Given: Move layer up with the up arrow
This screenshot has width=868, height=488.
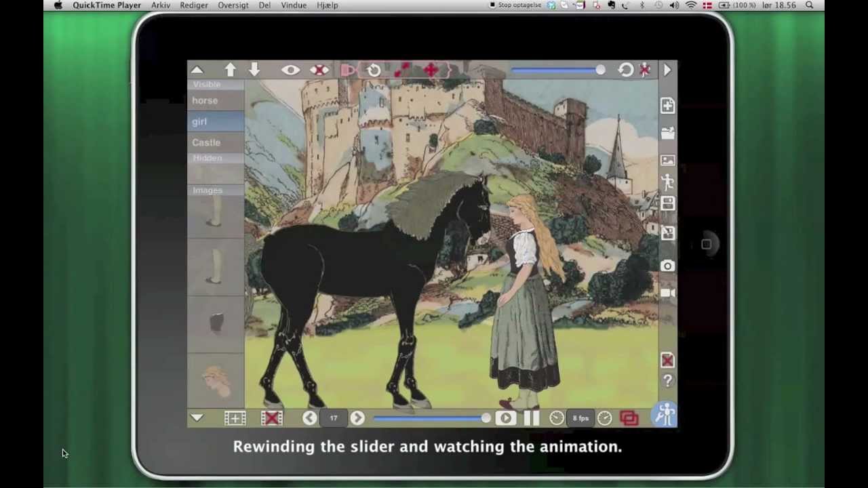Looking at the screenshot, I should tap(231, 70).
